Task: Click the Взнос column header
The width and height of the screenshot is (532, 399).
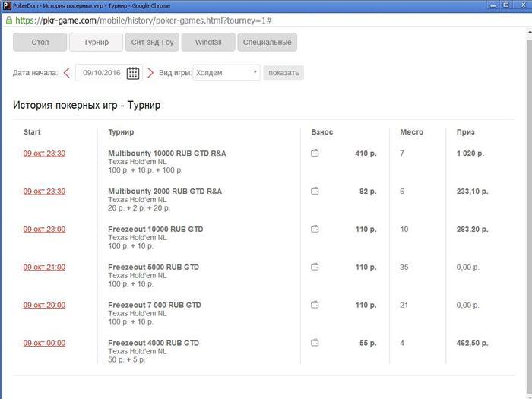Action: (322, 132)
